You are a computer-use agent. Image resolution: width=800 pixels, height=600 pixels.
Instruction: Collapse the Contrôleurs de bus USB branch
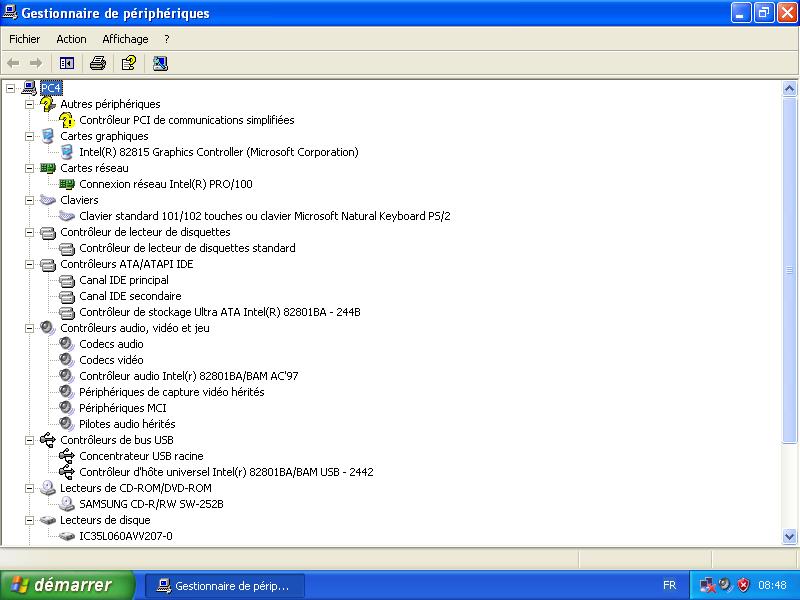[30, 440]
